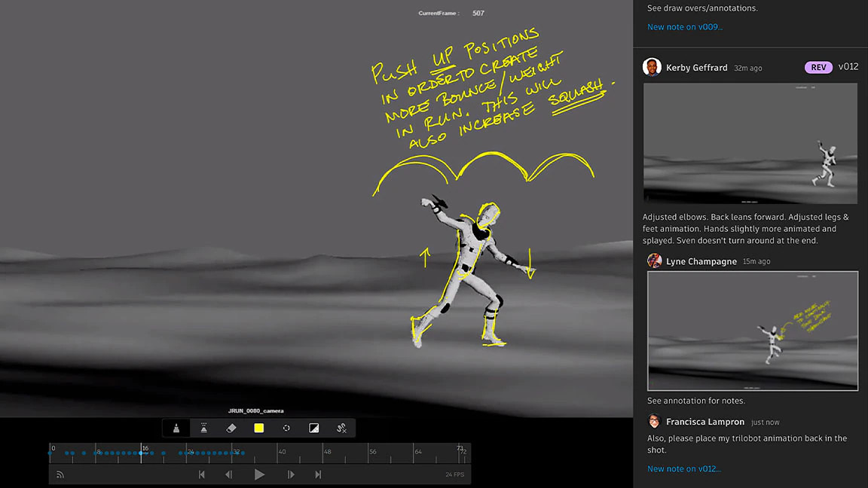868x488 pixels.
Task: Open the yellow color swatch picker
Action: (x=258, y=429)
